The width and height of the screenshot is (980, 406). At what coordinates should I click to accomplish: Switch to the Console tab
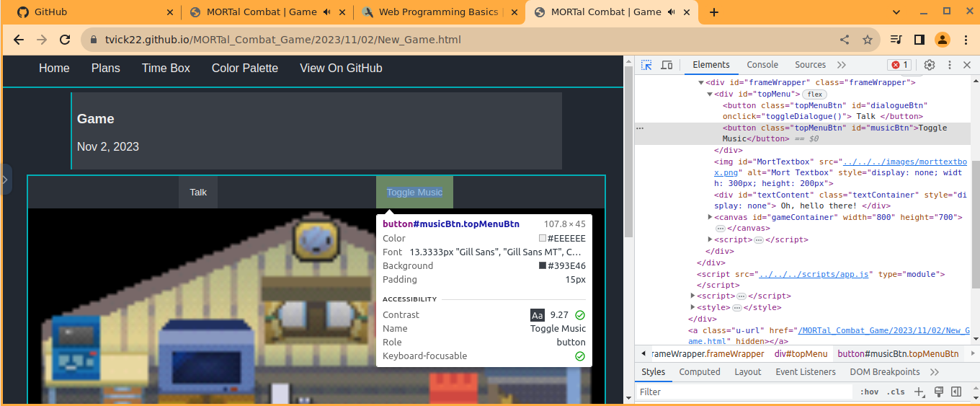[x=762, y=65]
